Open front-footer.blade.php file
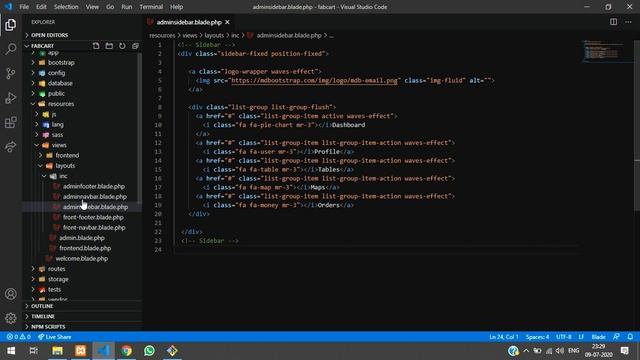640x360 pixels. pyautogui.click(x=93, y=217)
